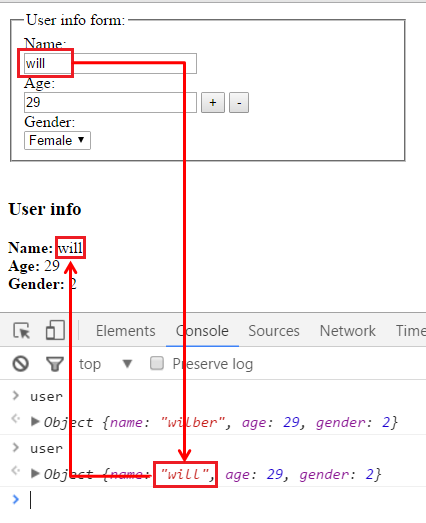Click the first "user" console command
Viewport: 426px width, 523px height.
coord(46,397)
